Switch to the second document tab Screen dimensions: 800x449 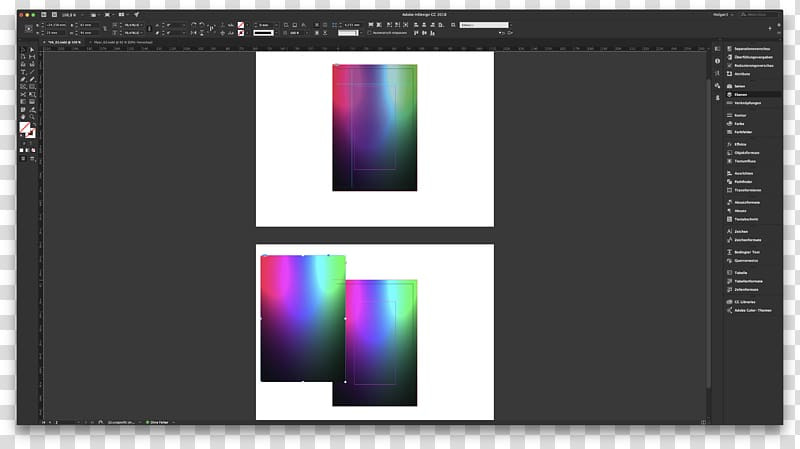[x=122, y=42]
